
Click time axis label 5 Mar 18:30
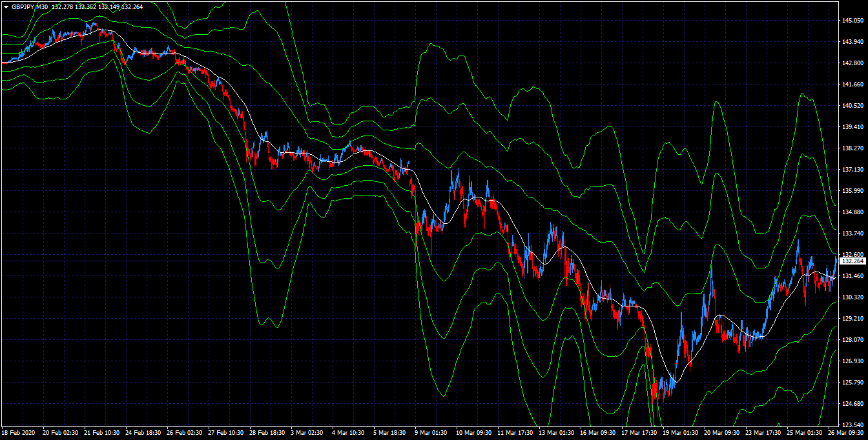(x=390, y=433)
